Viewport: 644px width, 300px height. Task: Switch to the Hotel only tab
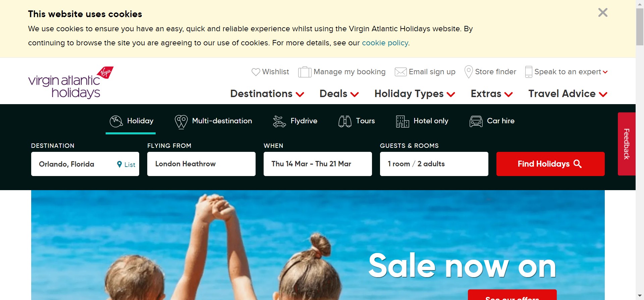click(x=422, y=121)
